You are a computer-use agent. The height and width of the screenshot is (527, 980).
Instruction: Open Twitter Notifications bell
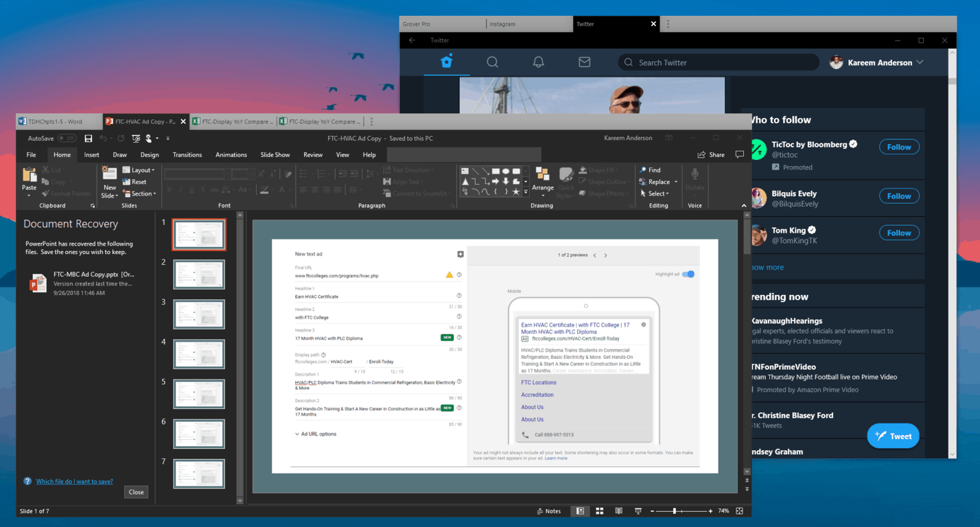539,62
